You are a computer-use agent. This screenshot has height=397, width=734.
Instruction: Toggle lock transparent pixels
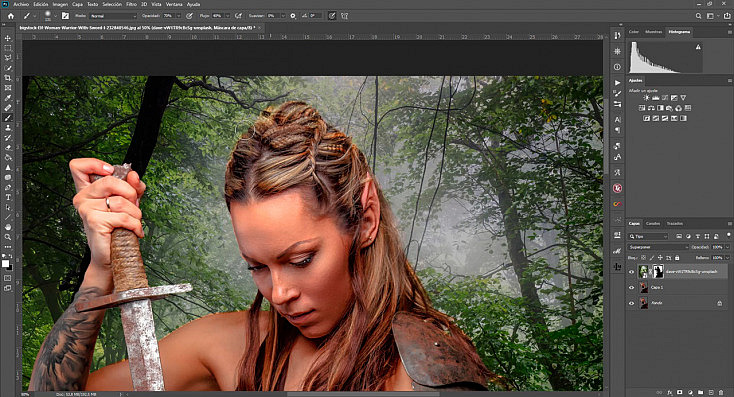644,257
